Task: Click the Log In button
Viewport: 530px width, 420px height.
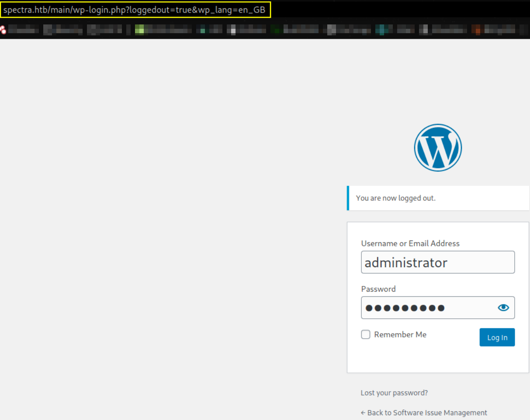Action: coord(497,337)
